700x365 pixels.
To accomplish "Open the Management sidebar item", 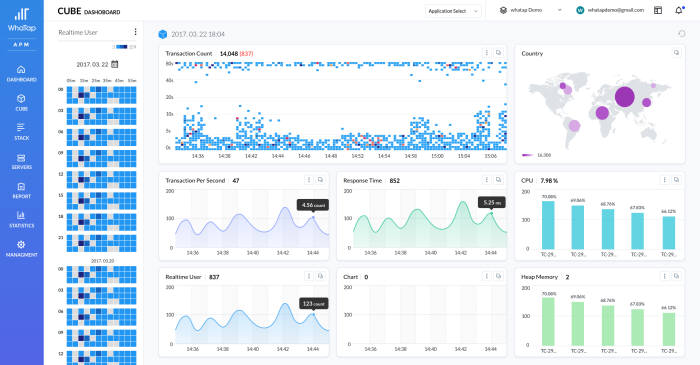I will pos(21,249).
